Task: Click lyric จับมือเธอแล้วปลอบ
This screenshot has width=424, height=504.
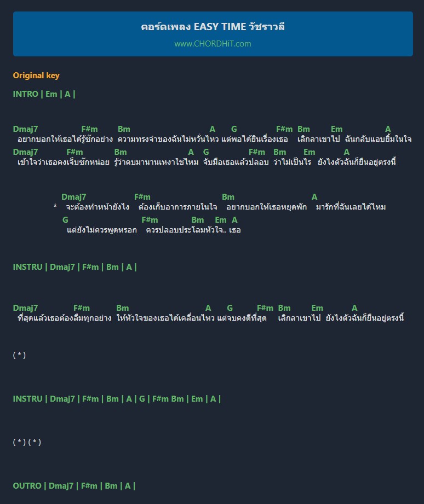Action: pos(236,162)
